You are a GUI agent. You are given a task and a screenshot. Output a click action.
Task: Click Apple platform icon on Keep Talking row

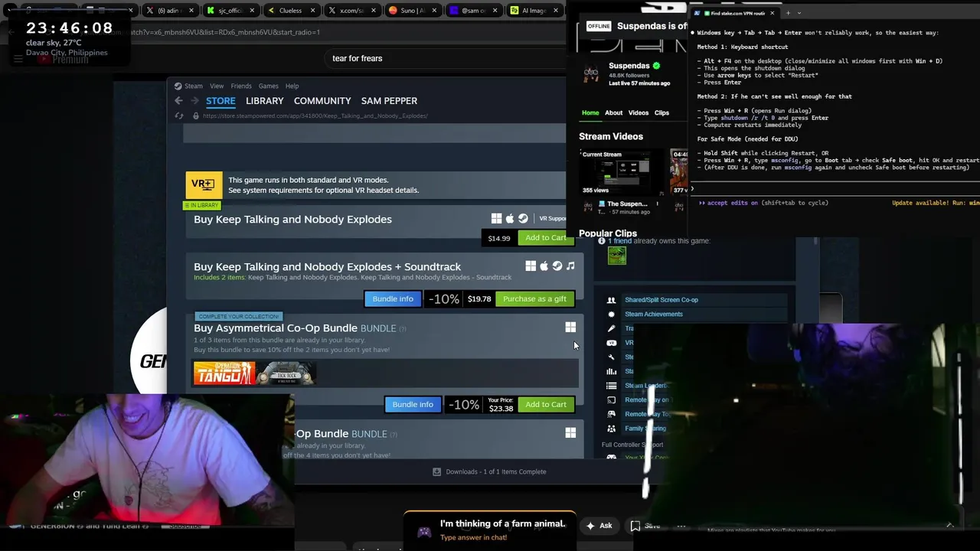coord(510,219)
